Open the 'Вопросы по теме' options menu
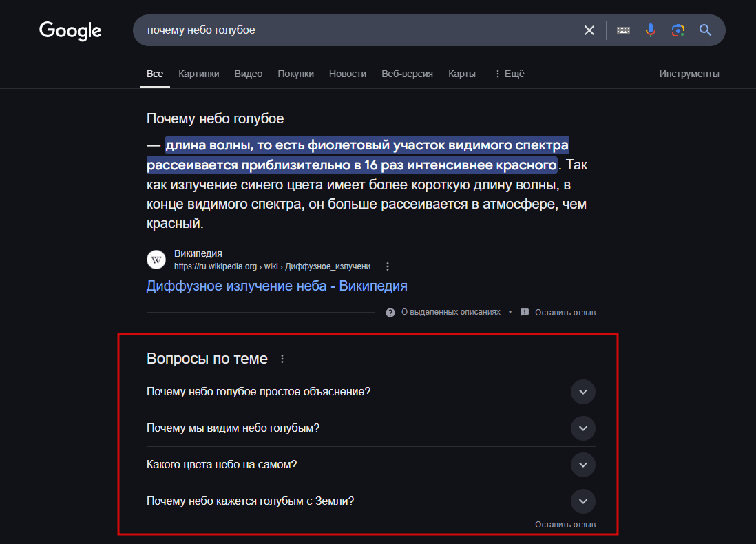This screenshot has height=544, width=756. pyautogui.click(x=282, y=359)
